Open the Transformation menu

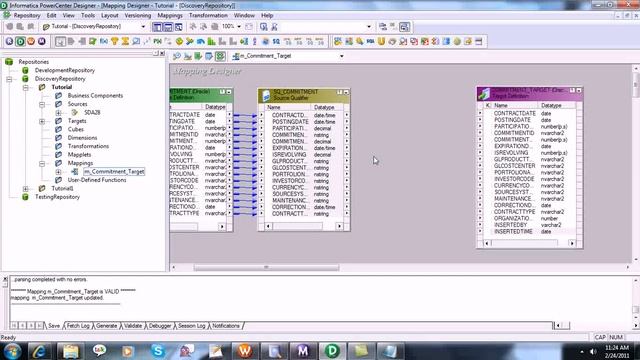pyautogui.click(x=208, y=16)
